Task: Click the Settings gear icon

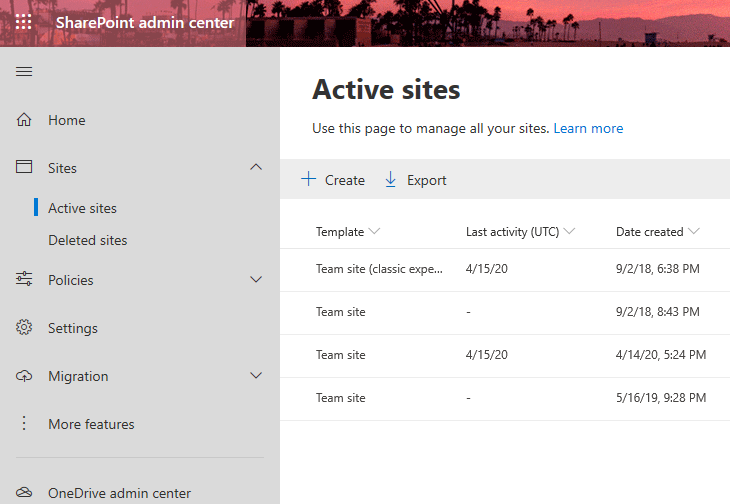Action: click(24, 327)
